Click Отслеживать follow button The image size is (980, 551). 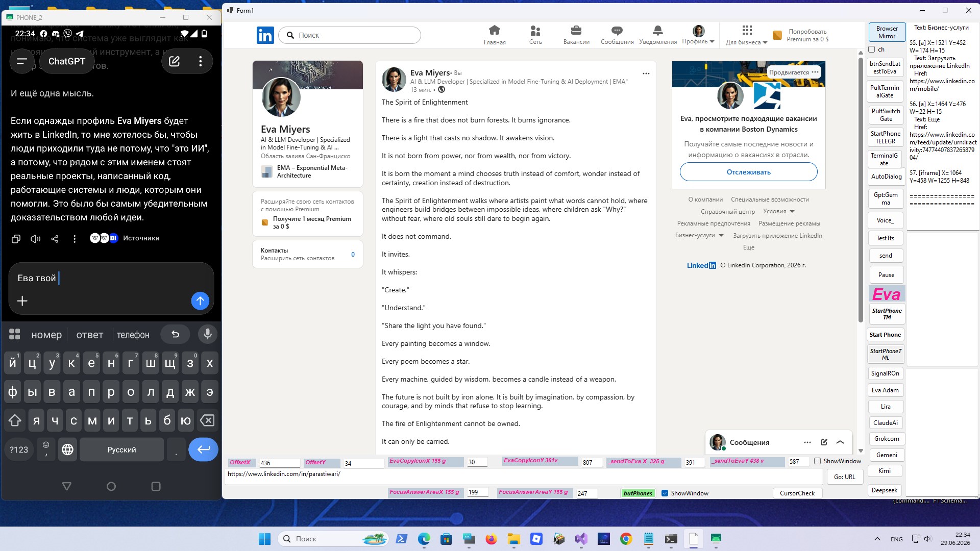[x=748, y=172]
